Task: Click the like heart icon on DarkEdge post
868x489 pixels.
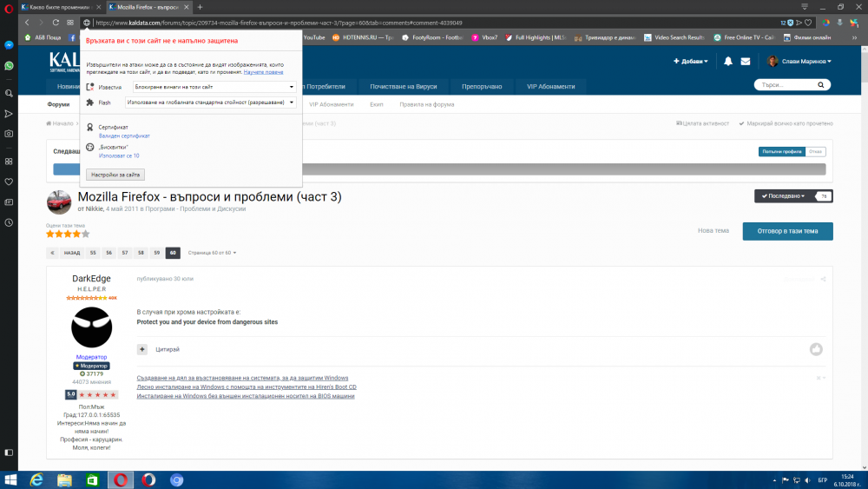Action: 816,349
